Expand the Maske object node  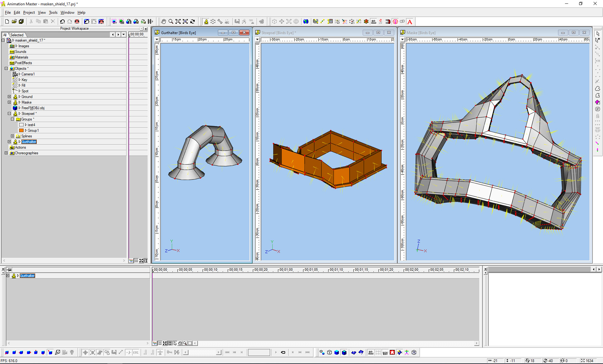[9, 102]
